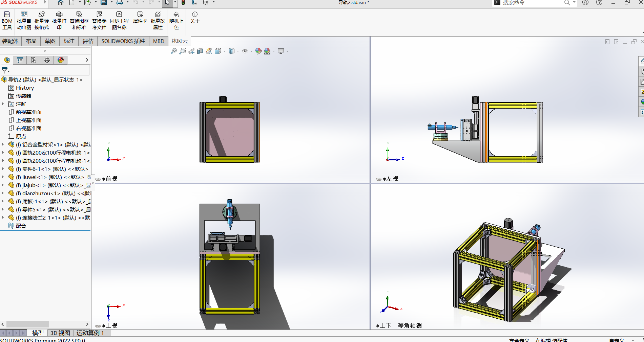Select 前视基准面 front plane
The width and height of the screenshot is (644, 342).
(28, 112)
